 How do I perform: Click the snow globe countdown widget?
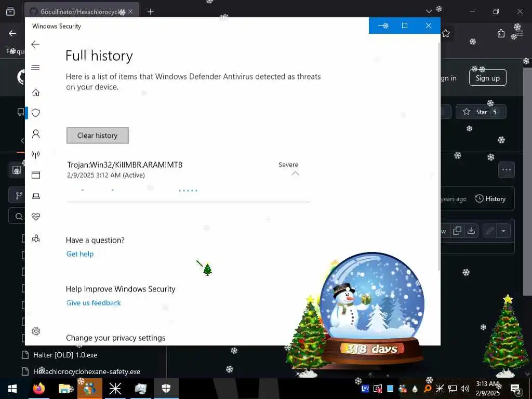pos(371,309)
